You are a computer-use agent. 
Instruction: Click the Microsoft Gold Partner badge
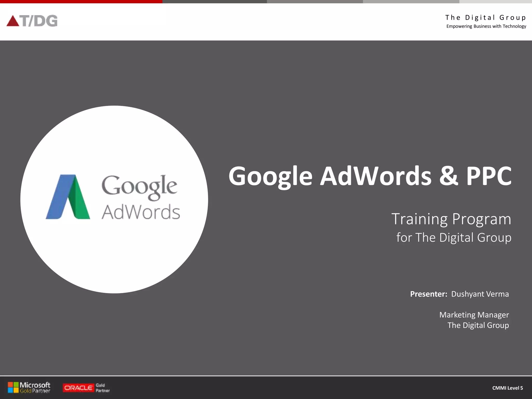[29, 387]
